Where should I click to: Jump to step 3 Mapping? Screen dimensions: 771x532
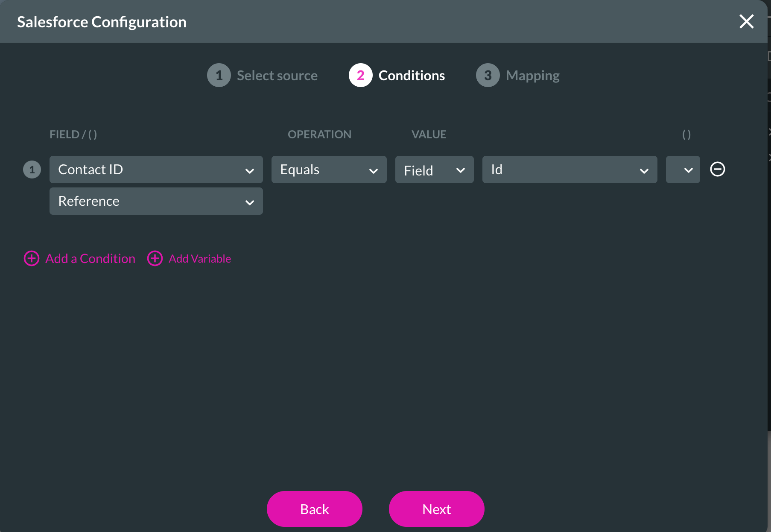(x=517, y=75)
